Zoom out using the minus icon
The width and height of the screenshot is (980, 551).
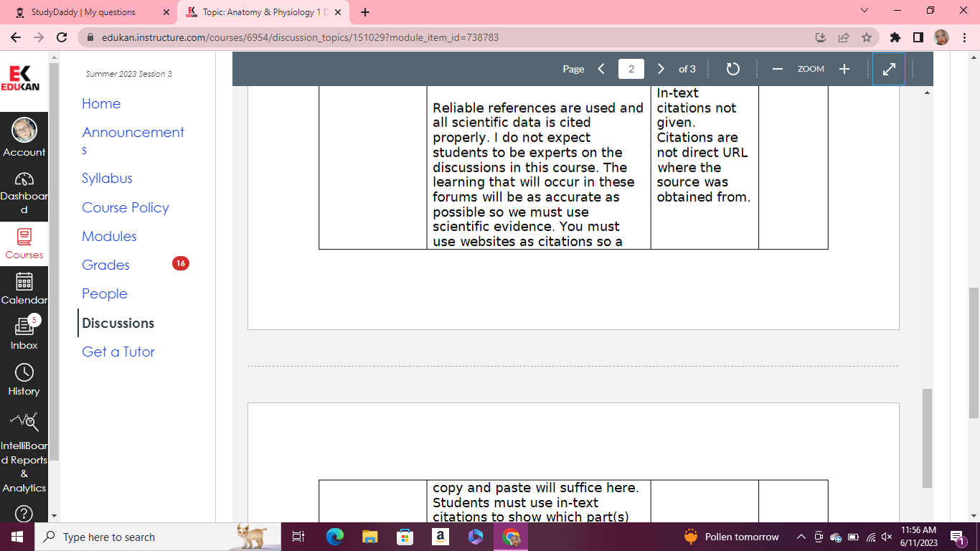pyautogui.click(x=777, y=69)
